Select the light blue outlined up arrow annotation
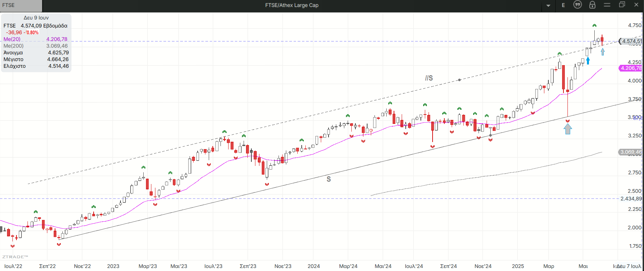The image size is (644, 271). (x=603, y=52)
